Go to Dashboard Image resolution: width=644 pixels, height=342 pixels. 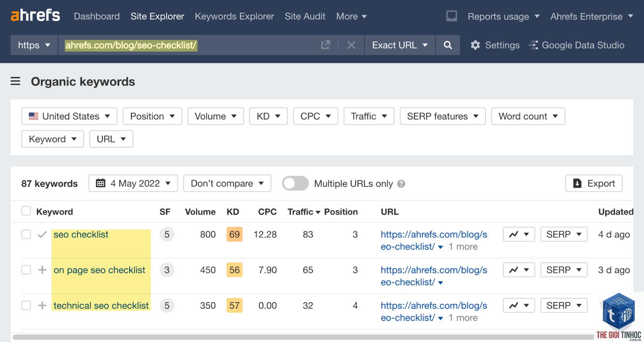[97, 16]
